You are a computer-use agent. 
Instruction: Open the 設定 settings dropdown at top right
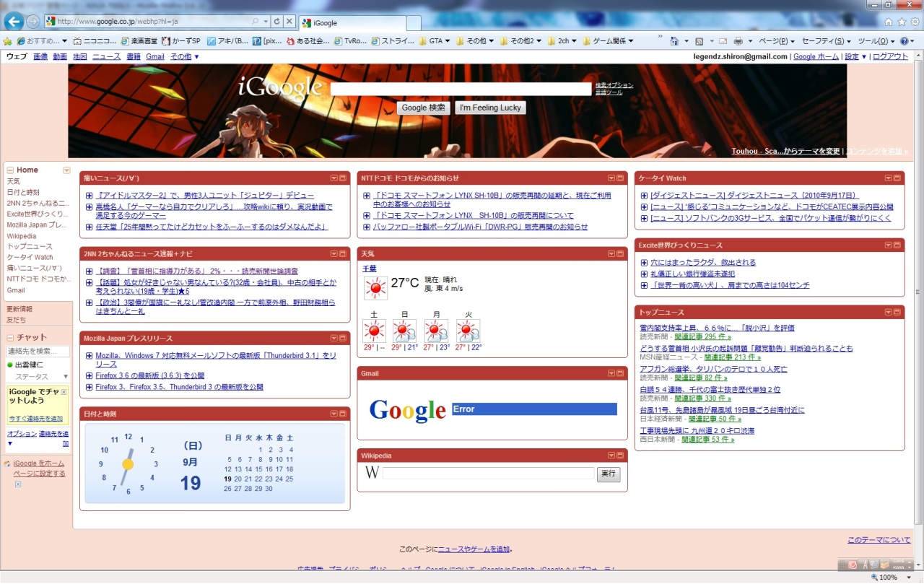[855, 56]
